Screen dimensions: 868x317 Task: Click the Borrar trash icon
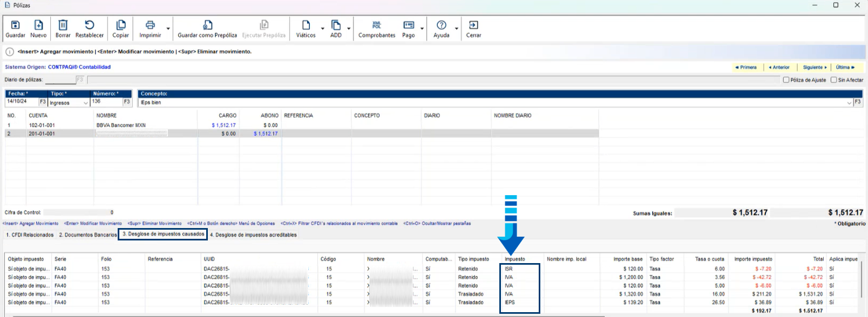[63, 25]
